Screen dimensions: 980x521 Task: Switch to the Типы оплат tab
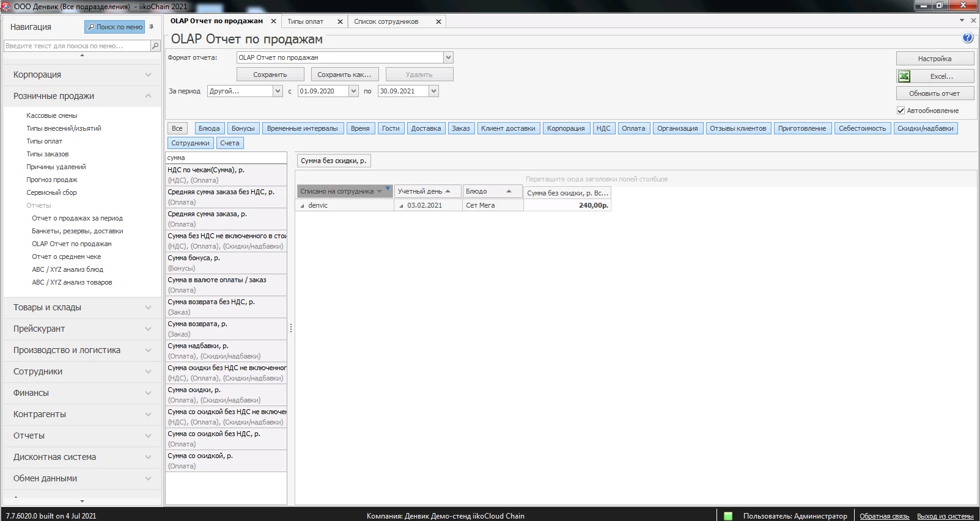coord(306,21)
